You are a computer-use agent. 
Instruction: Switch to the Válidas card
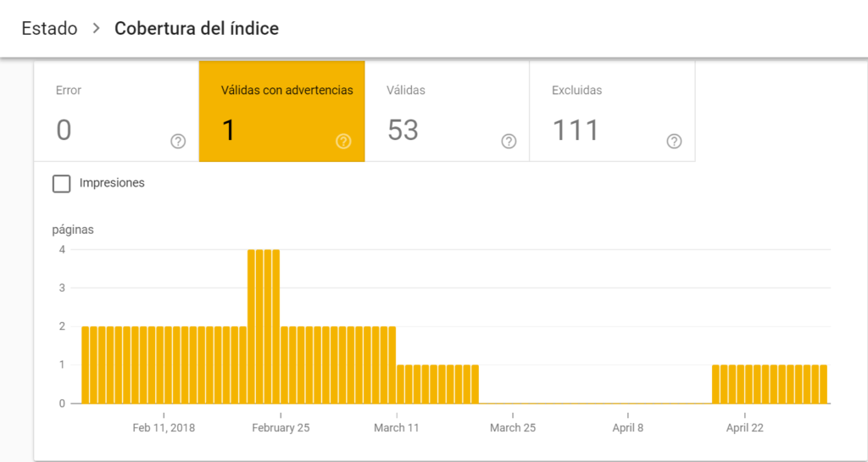[x=447, y=111]
